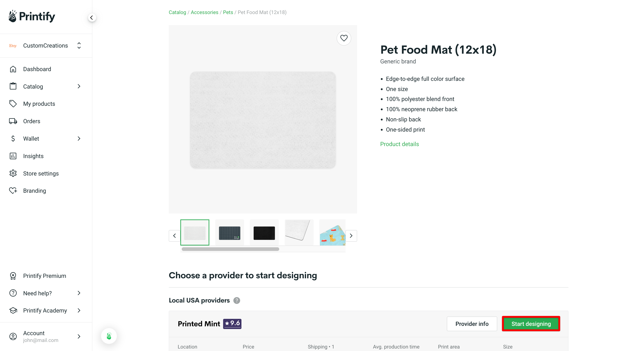Open My products from the sidebar

click(x=39, y=103)
